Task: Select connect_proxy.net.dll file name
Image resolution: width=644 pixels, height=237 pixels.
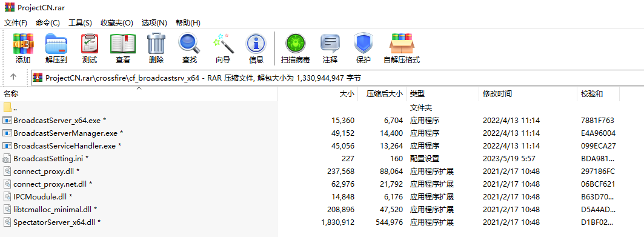Action: pos(53,184)
